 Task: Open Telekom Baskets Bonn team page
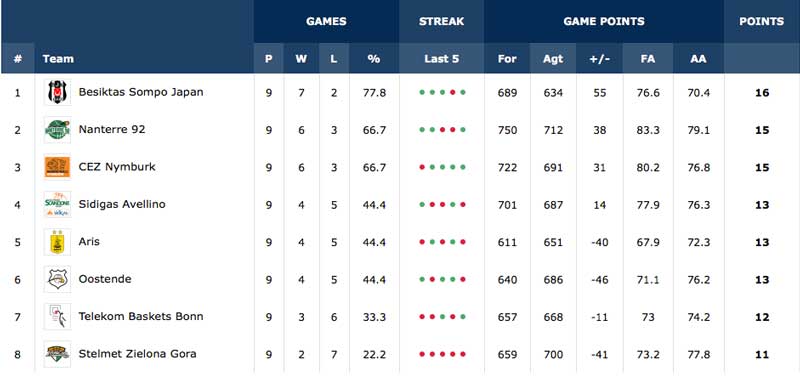tap(141, 316)
